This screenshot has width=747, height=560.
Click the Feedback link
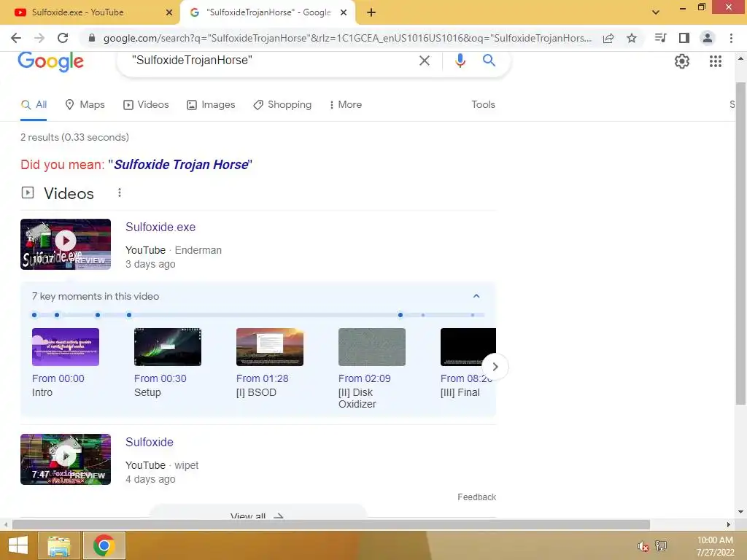477,497
